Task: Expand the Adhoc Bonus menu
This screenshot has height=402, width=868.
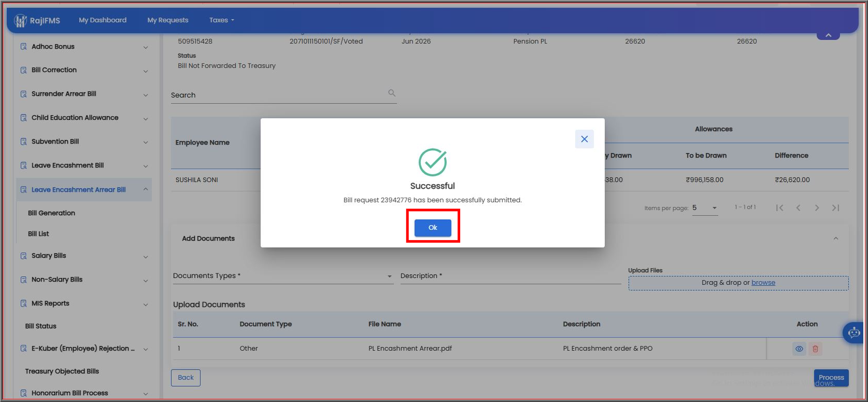Action: click(x=146, y=47)
